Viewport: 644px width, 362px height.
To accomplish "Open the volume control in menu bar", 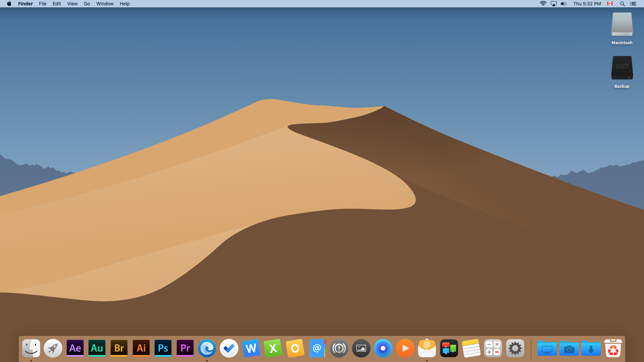I will [563, 4].
